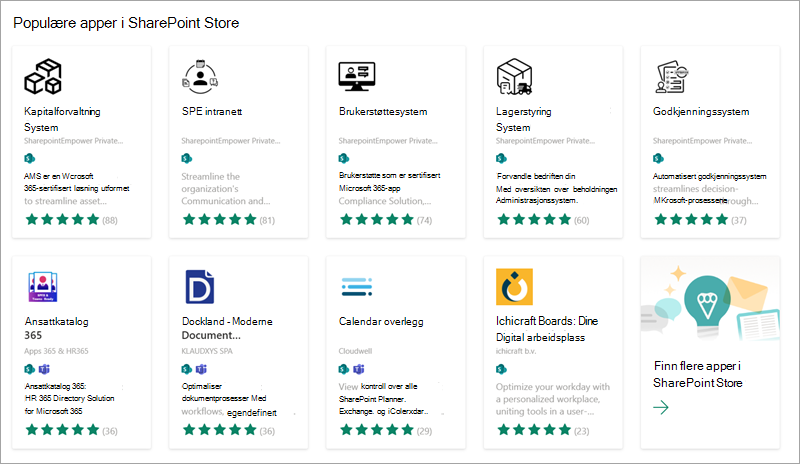The image size is (800, 464).
Task: Click SharePoint badge on Kapitalforvaltning card
Action: 30,158
